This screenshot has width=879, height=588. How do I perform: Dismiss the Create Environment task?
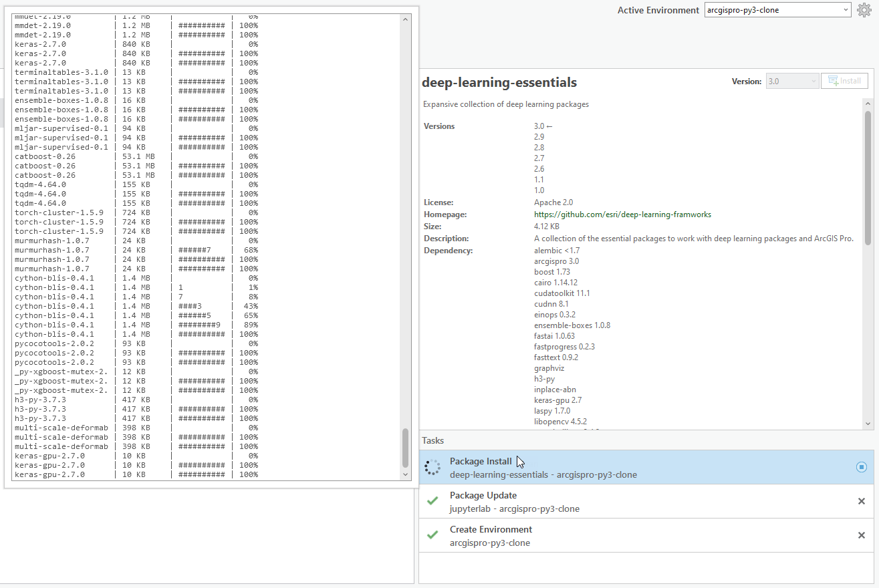pyautogui.click(x=861, y=535)
